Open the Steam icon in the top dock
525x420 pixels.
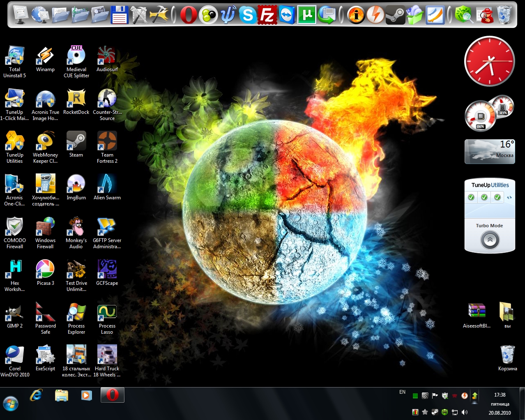pos(396,15)
